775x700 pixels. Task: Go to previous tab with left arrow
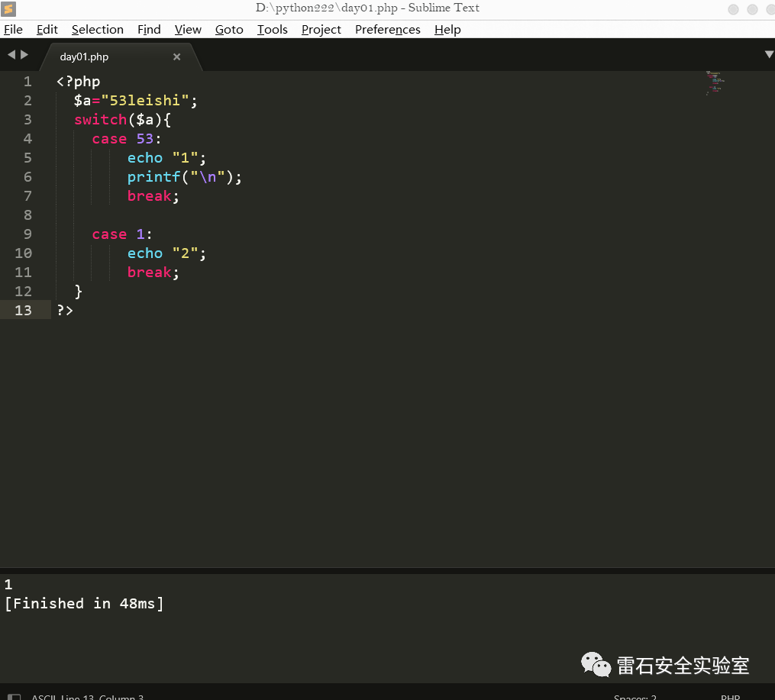tap(11, 55)
